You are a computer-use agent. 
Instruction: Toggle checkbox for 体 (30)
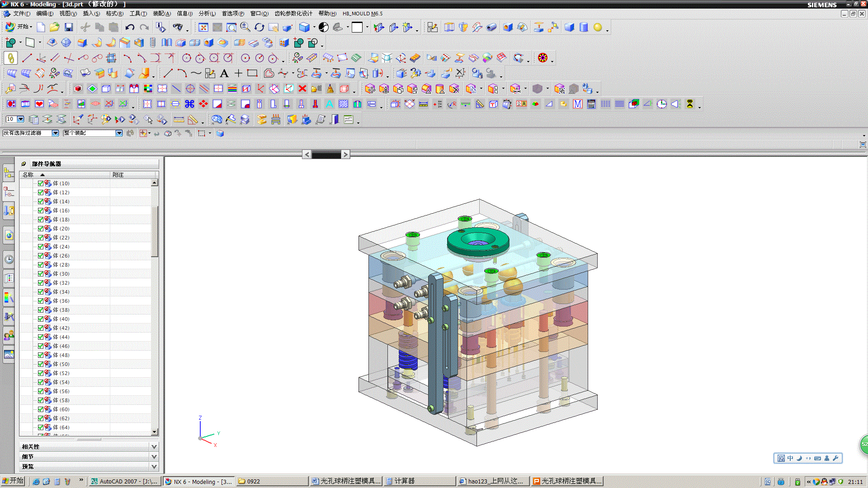[41, 274]
